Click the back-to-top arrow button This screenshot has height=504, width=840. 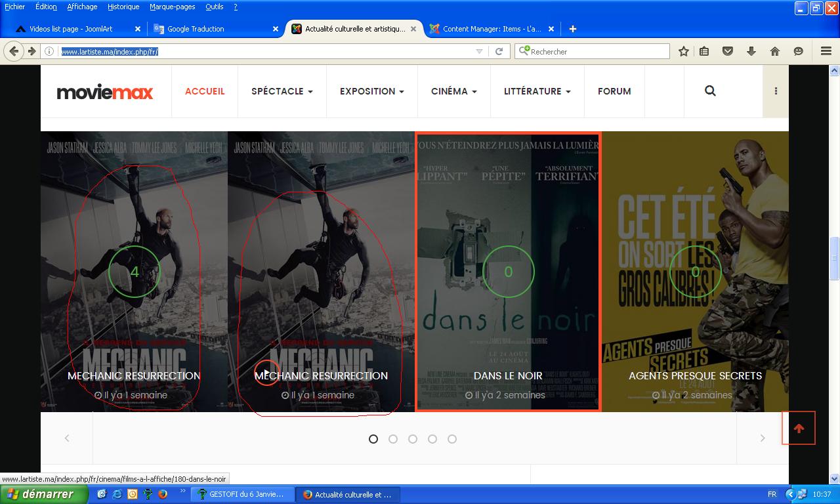coord(799,429)
